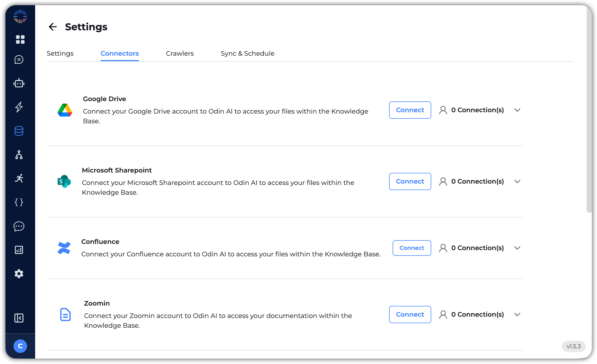Expand the Microsoft Sharepoint connections chevron
The width and height of the screenshot is (597, 364).
[x=518, y=181]
